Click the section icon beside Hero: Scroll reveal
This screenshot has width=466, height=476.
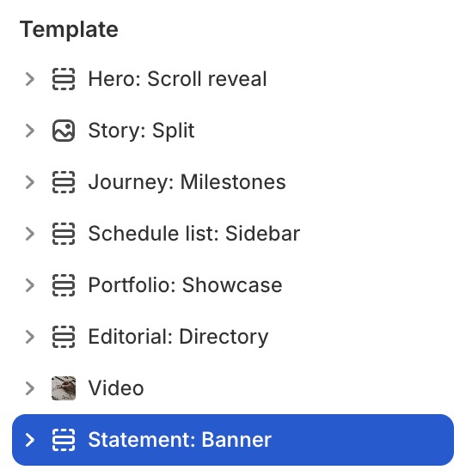tap(64, 79)
